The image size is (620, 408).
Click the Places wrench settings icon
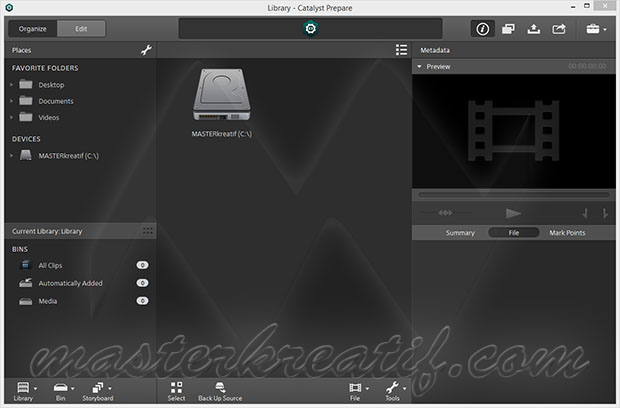(146, 50)
